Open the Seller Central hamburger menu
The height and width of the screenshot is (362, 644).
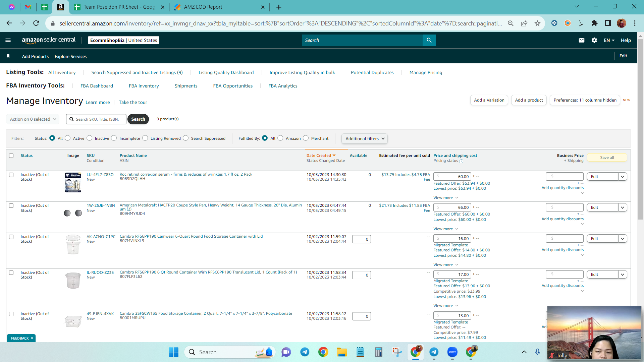pyautogui.click(x=8, y=40)
